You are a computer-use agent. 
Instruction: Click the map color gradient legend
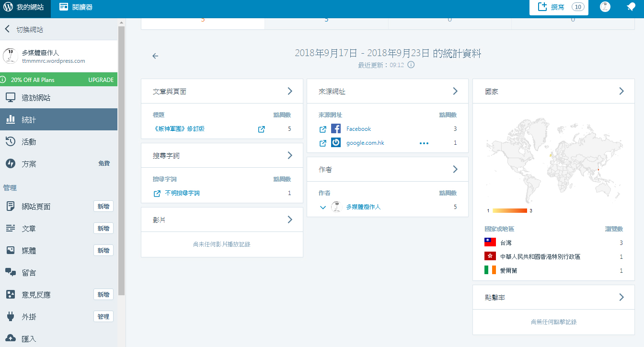[510, 210]
